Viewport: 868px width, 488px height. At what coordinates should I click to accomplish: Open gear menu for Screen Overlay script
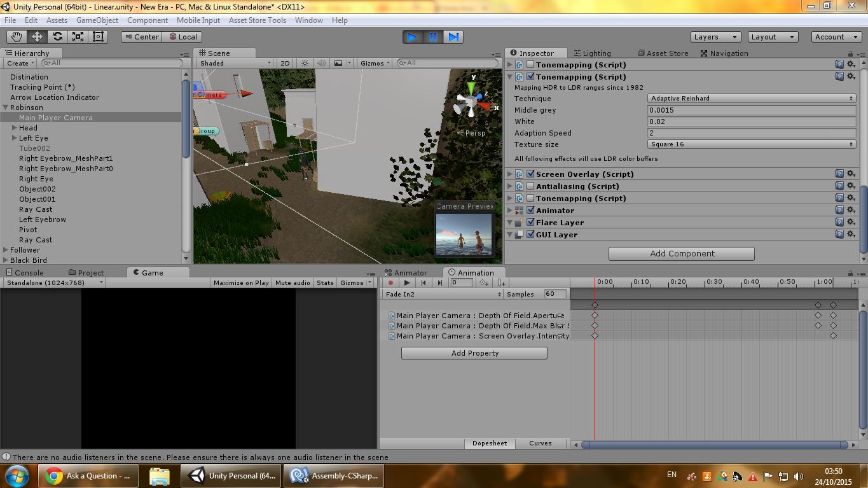pos(851,174)
